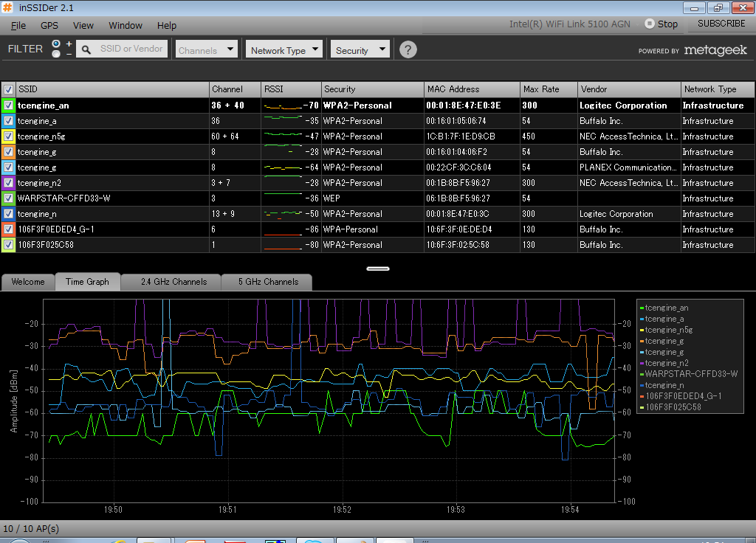The image size is (756, 543).
Task: Click the SUBSCRIBE button
Action: 721,24
